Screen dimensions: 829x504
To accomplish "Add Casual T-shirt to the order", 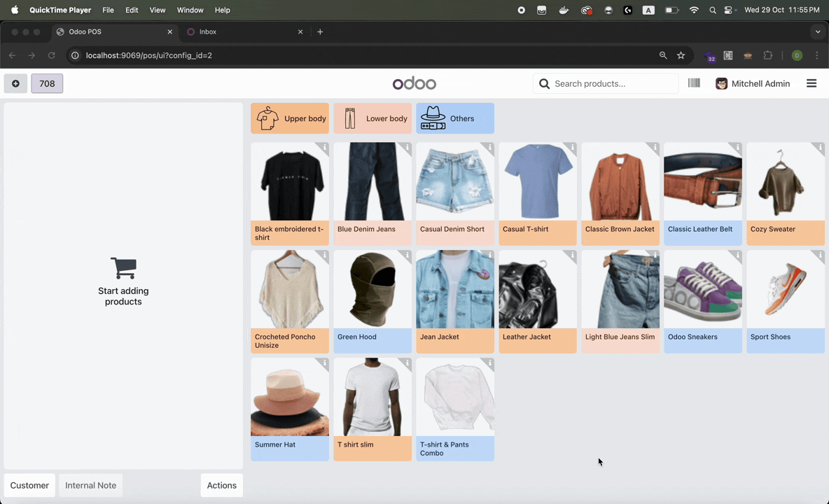I will tap(538, 194).
